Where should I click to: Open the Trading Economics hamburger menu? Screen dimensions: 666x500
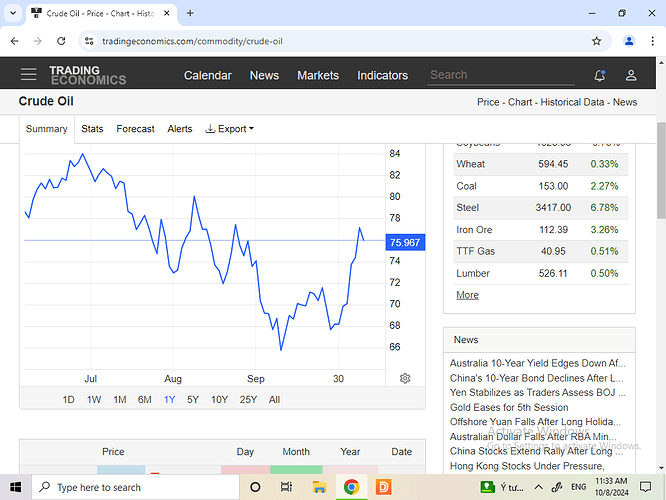pyautogui.click(x=28, y=74)
